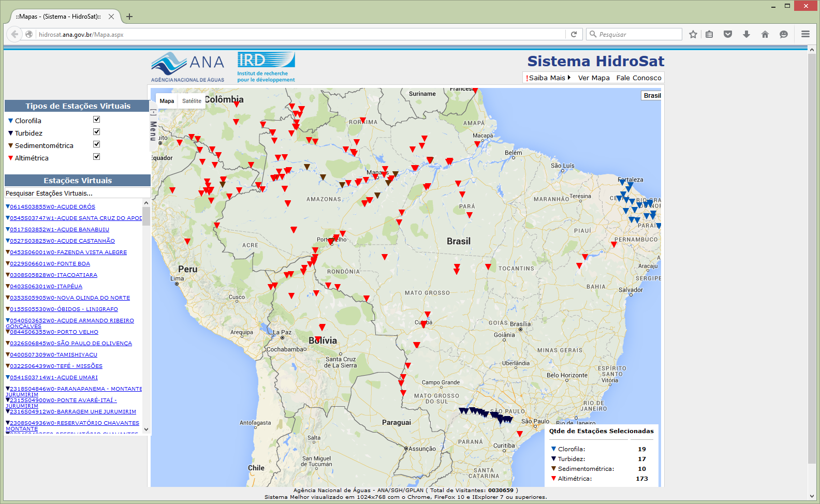
Task: Open the Fale Conosco contact link
Action: [x=639, y=78]
